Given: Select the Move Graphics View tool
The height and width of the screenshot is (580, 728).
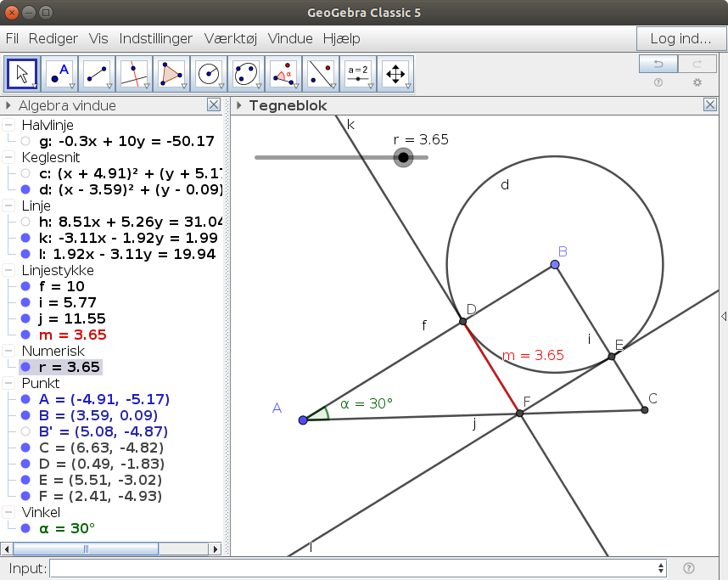Looking at the screenshot, I should (395, 74).
